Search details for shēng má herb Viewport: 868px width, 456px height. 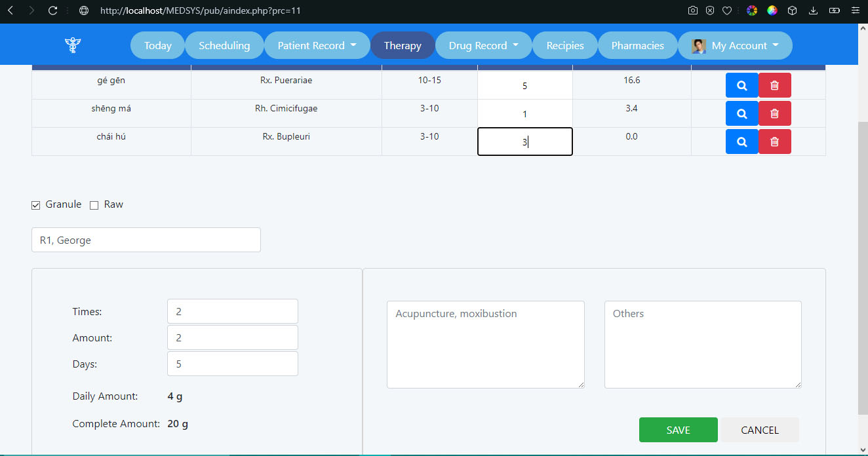(741, 113)
